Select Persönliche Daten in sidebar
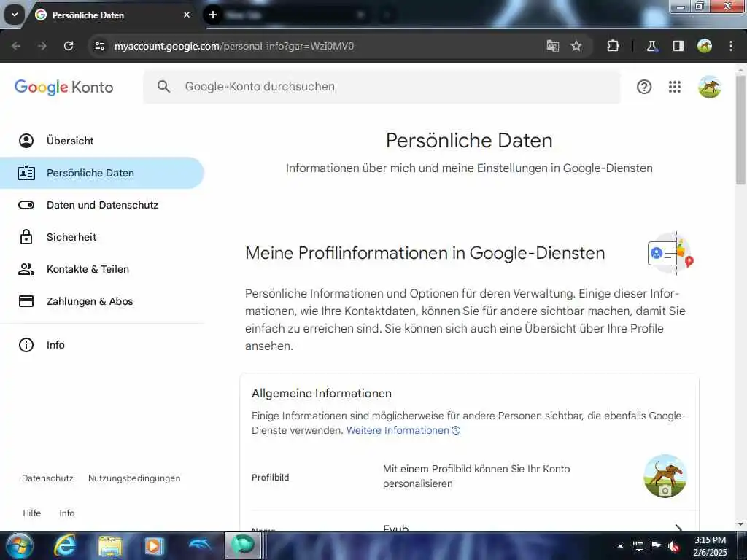Viewport: 747px width, 560px height. tap(102, 173)
